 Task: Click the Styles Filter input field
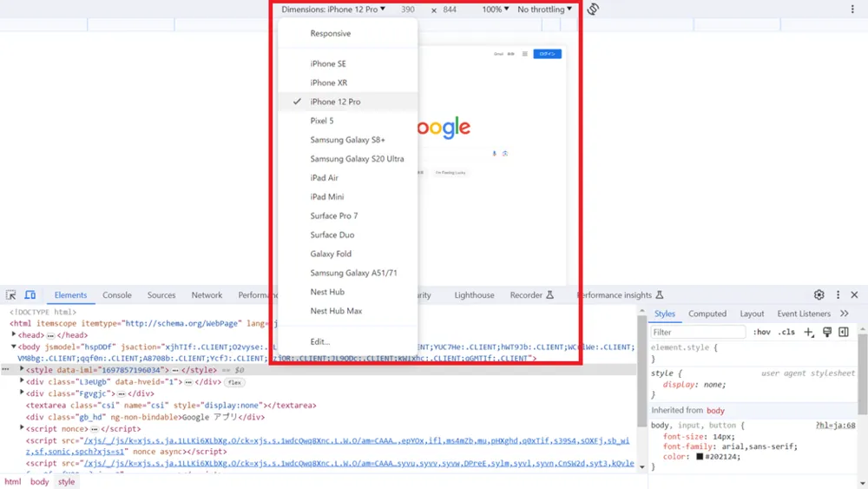tap(698, 333)
